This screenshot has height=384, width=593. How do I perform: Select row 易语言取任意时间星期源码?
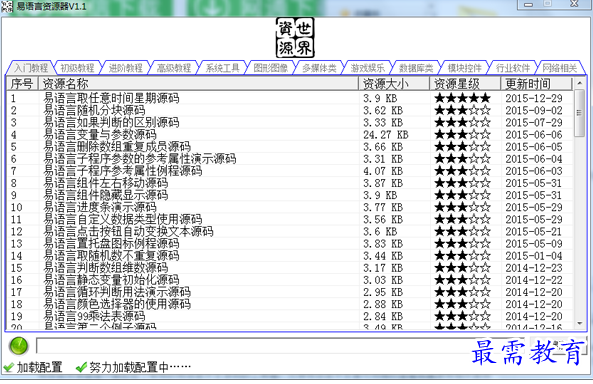290,98
